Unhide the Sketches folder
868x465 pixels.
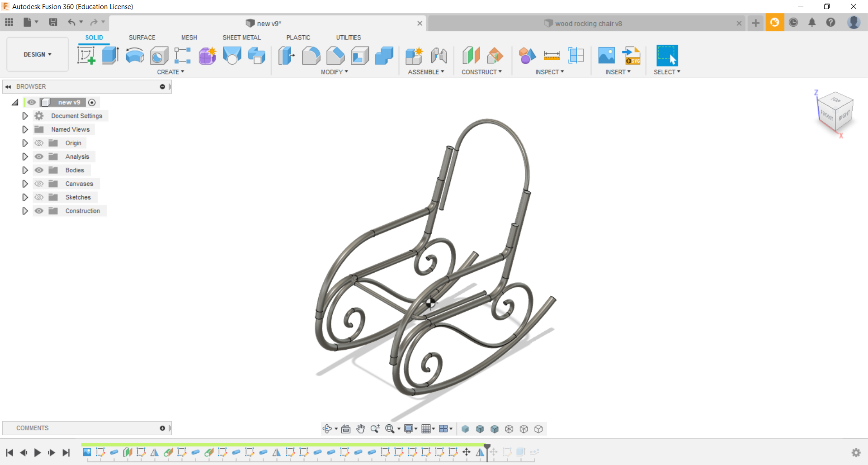[x=39, y=197]
